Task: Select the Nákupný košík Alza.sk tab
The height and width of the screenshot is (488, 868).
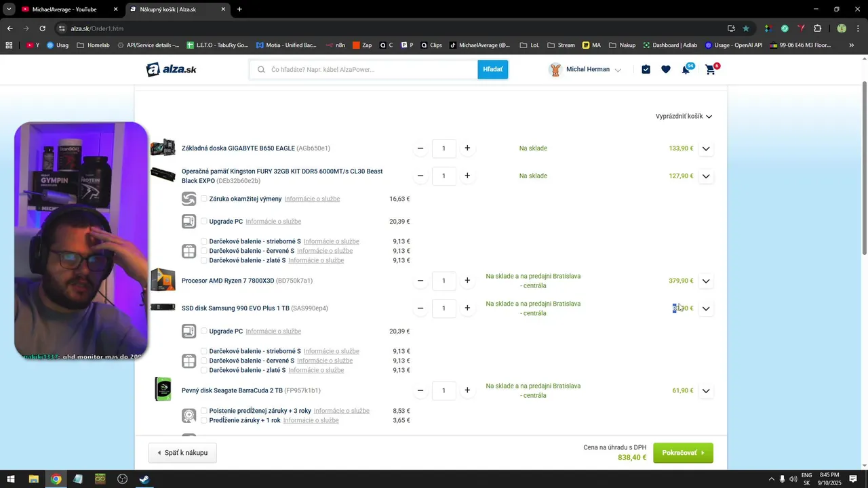Action: point(178,9)
